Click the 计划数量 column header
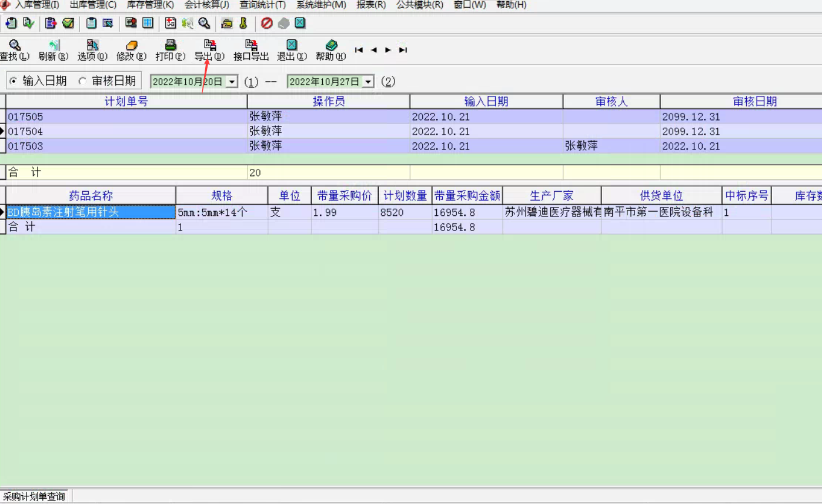822x504 pixels. [x=405, y=196]
